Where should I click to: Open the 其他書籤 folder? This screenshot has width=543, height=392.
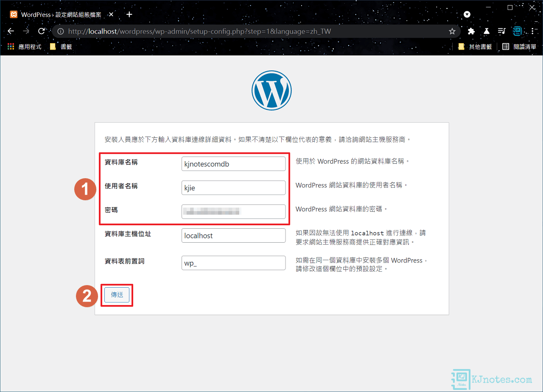[475, 47]
